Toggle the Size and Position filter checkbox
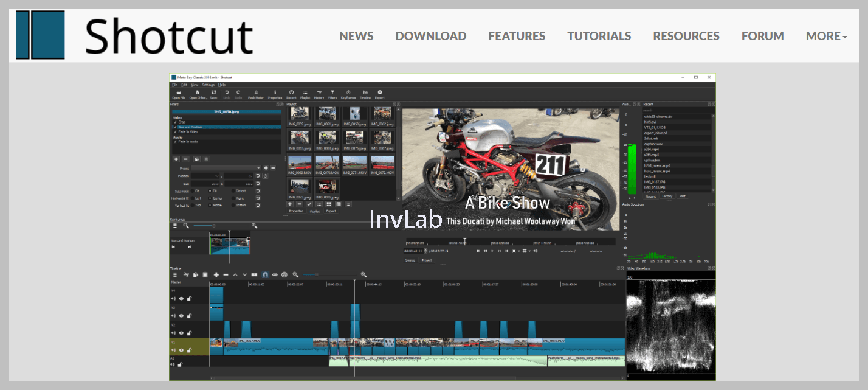The image size is (868, 390). [175, 127]
